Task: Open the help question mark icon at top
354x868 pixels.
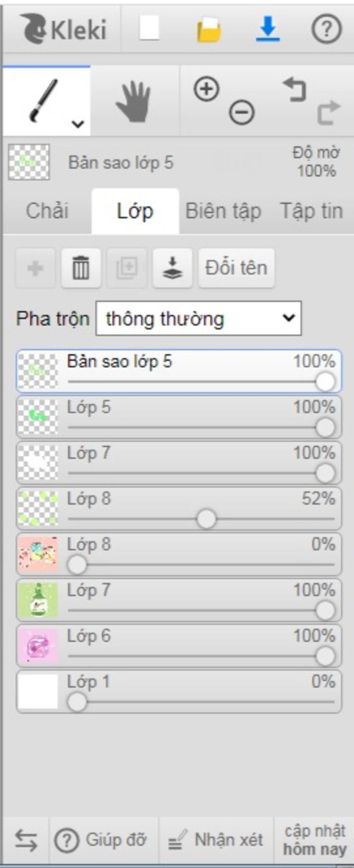Action: 327,29
